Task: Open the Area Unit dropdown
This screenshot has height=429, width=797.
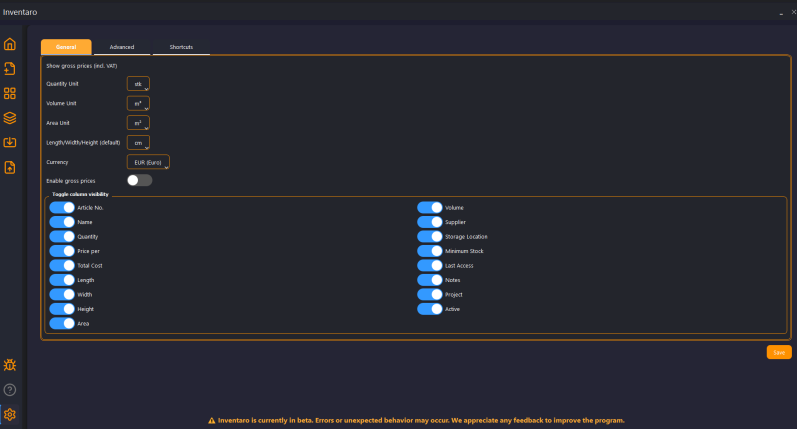Action: tap(138, 123)
